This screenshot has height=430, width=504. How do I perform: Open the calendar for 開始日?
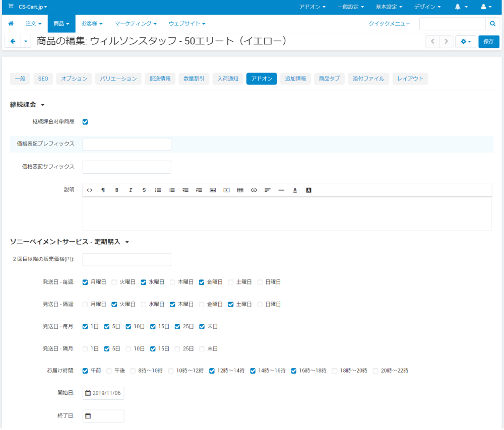[x=88, y=393]
